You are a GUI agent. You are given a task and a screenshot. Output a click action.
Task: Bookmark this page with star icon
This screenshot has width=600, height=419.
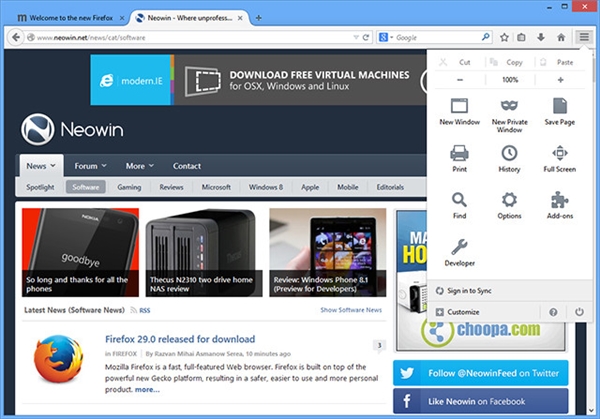[504, 37]
